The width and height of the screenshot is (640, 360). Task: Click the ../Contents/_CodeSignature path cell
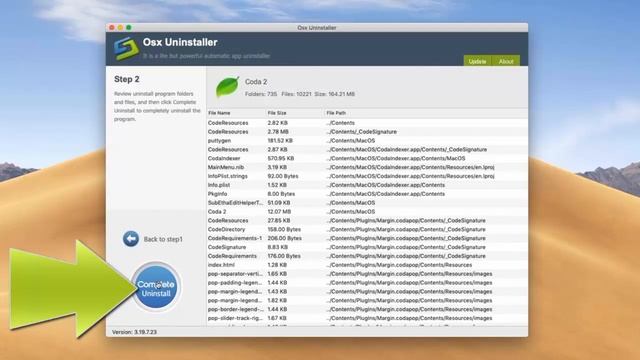pos(361,132)
